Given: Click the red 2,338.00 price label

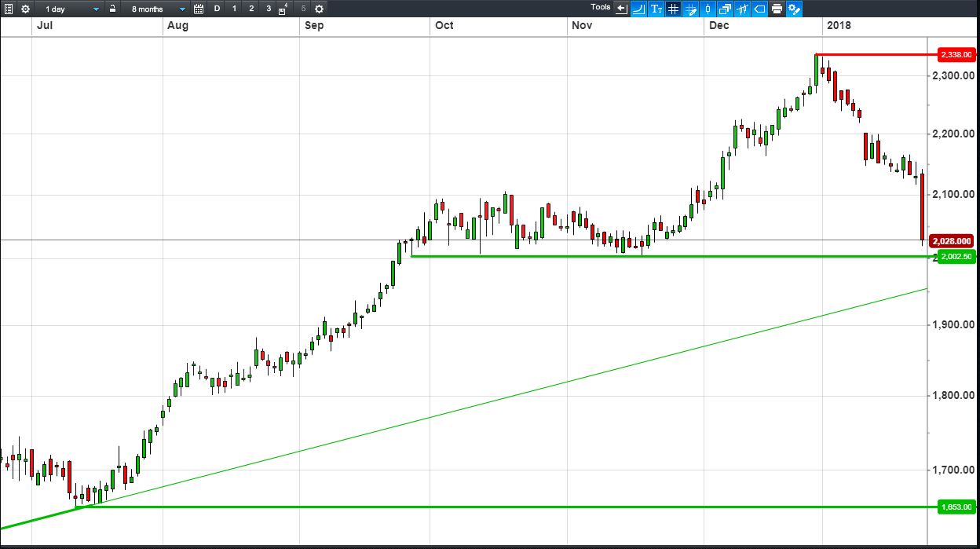Looking at the screenshot, I should (x=957, y=55).
